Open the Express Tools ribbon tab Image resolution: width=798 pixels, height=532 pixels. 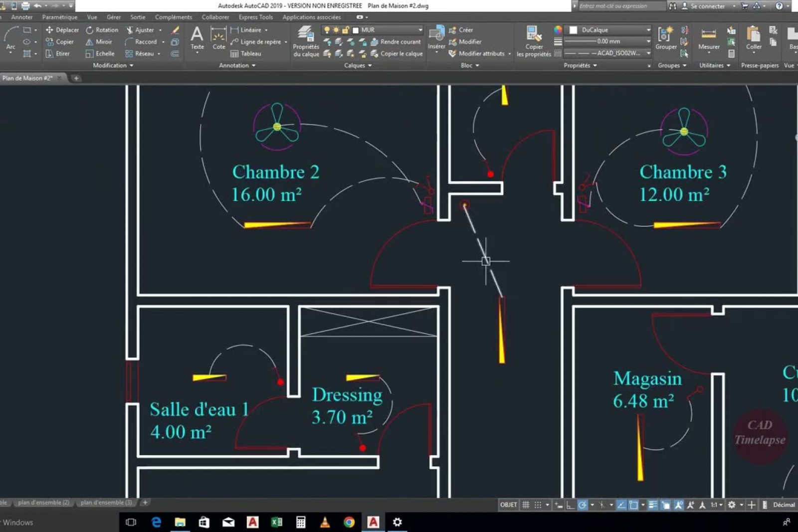(255, 17)
